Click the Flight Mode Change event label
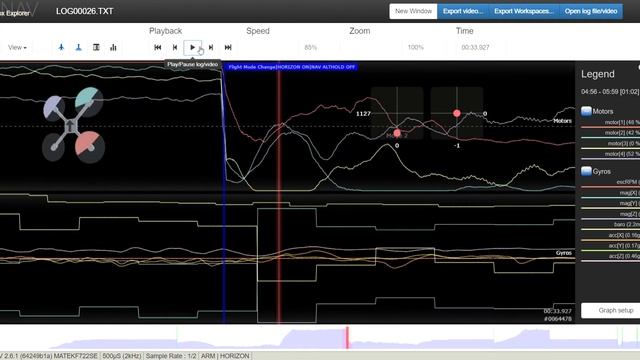 pos(291,67)
